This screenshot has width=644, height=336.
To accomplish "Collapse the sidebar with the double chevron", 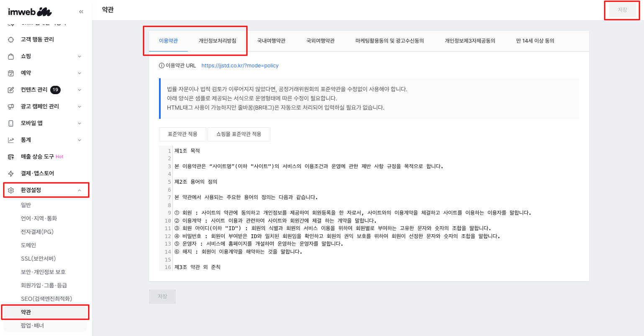I will pyautogui.click(x=81, y=12).
